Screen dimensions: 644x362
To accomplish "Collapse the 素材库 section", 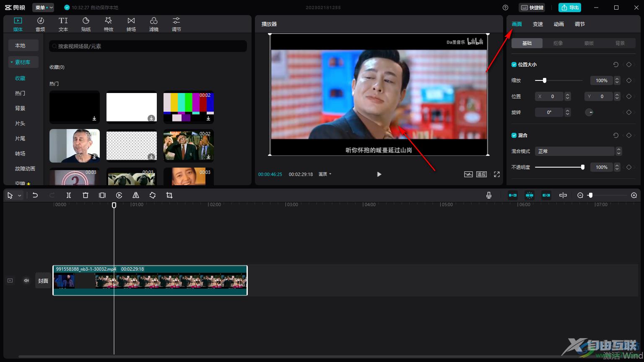I will click(23, 62).
